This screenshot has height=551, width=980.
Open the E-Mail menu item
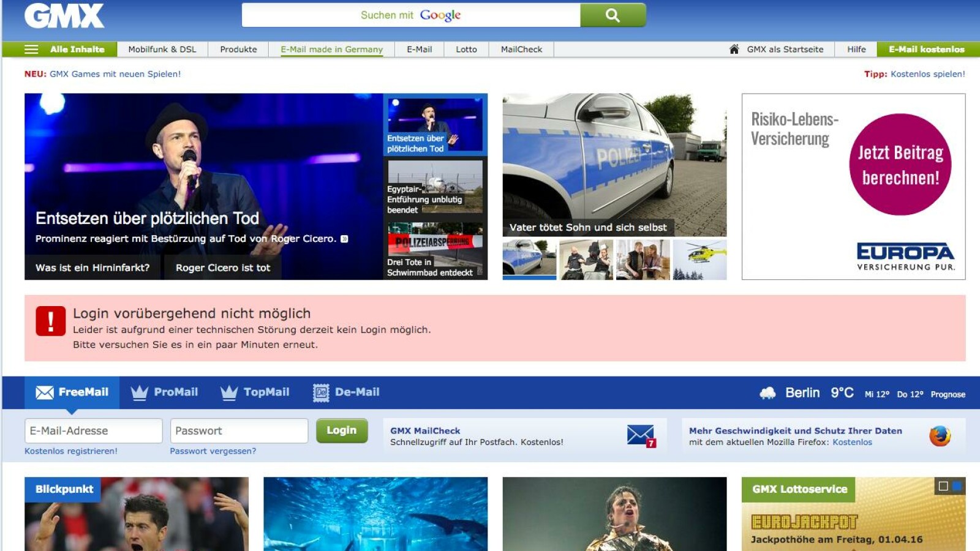[420, 50]
